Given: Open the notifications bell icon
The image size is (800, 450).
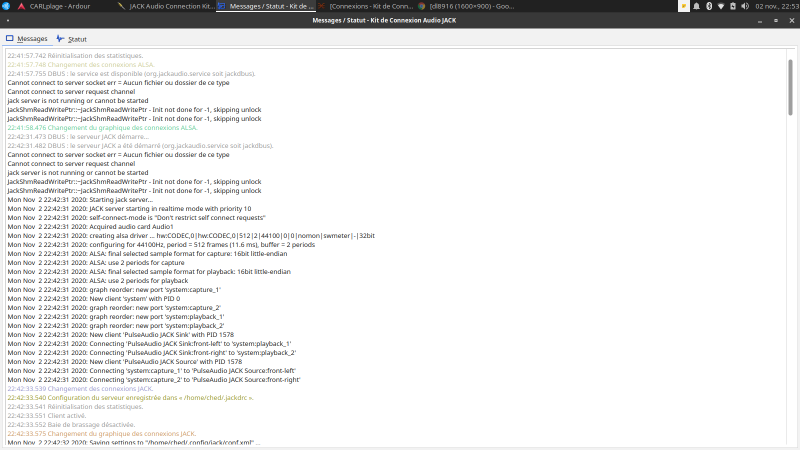Looking at the screenshot, I should coord(696,6).
